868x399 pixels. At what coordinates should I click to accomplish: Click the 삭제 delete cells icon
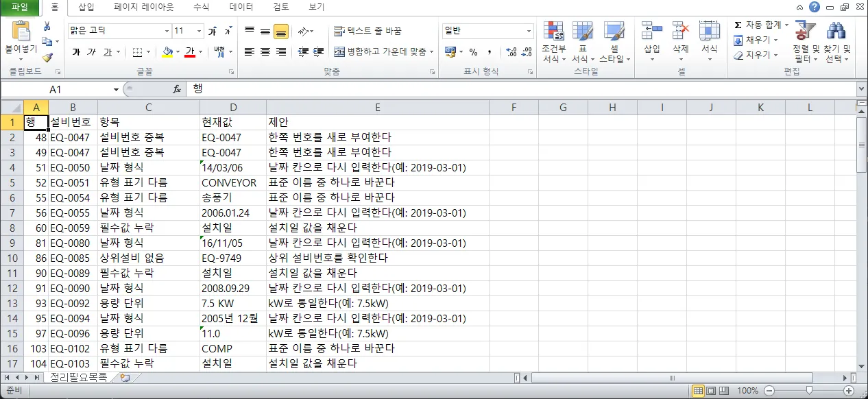click(x=680, y=31)
